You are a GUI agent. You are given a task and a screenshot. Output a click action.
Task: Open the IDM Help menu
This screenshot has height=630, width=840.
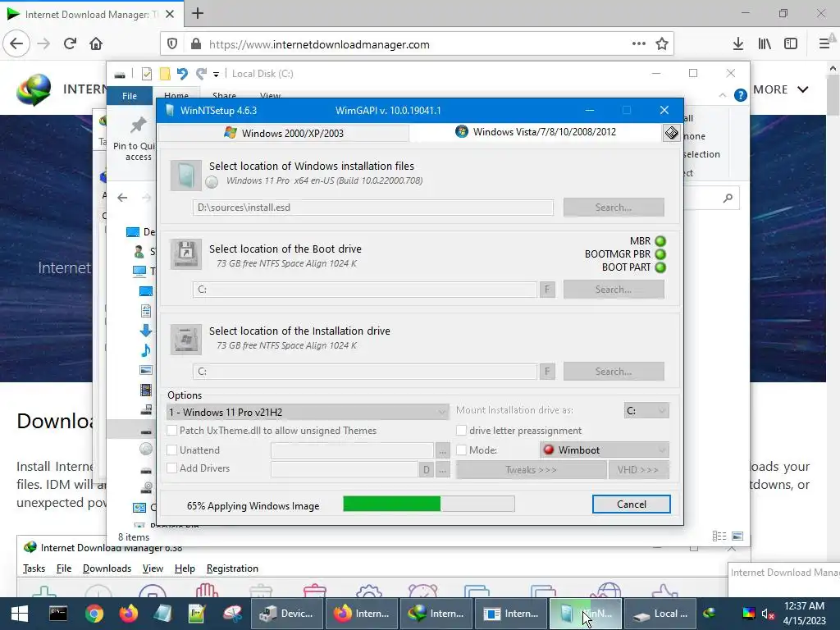185,568
